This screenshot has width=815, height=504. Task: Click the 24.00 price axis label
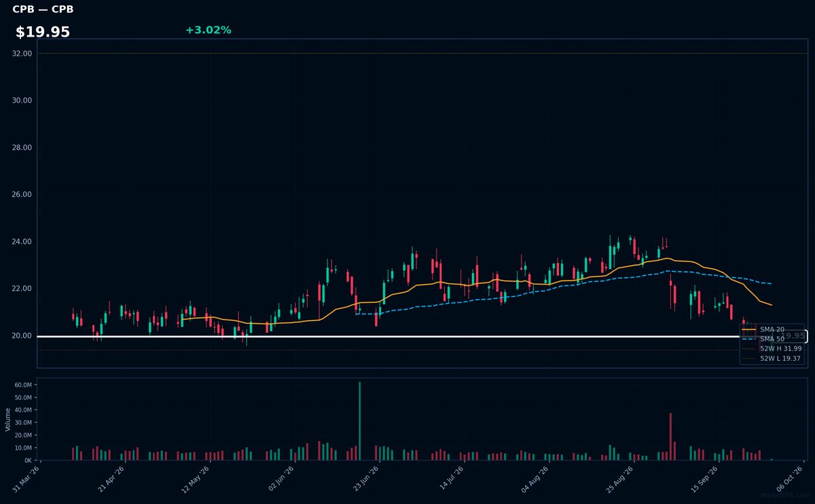[22, 242]
